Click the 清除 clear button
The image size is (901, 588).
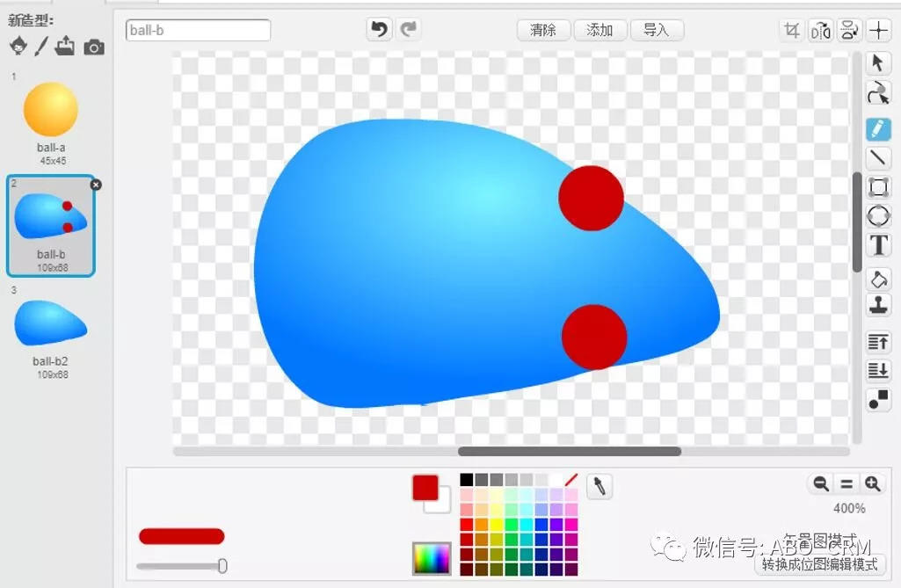(543, 30)
